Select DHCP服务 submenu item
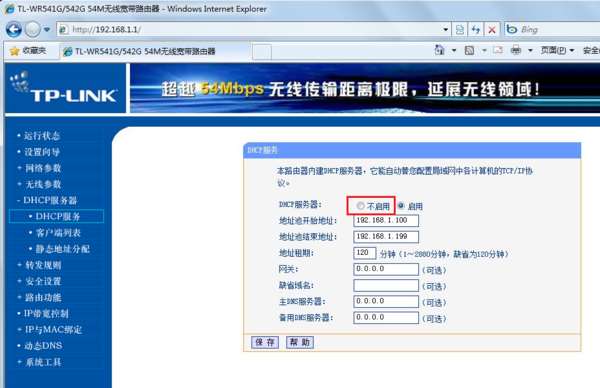This screenshot has width=600, height=388. click(57, 216)
